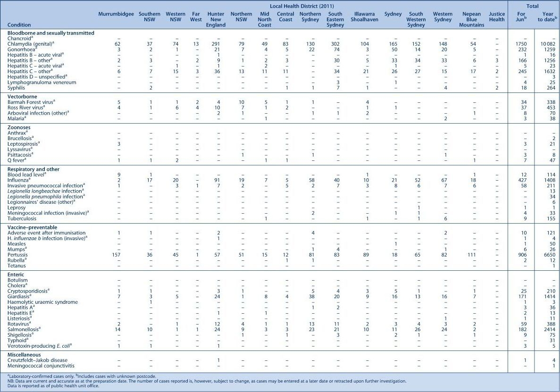
Task: Click the Verotoxin-producing E. coli label
Action: coord(40,346)
